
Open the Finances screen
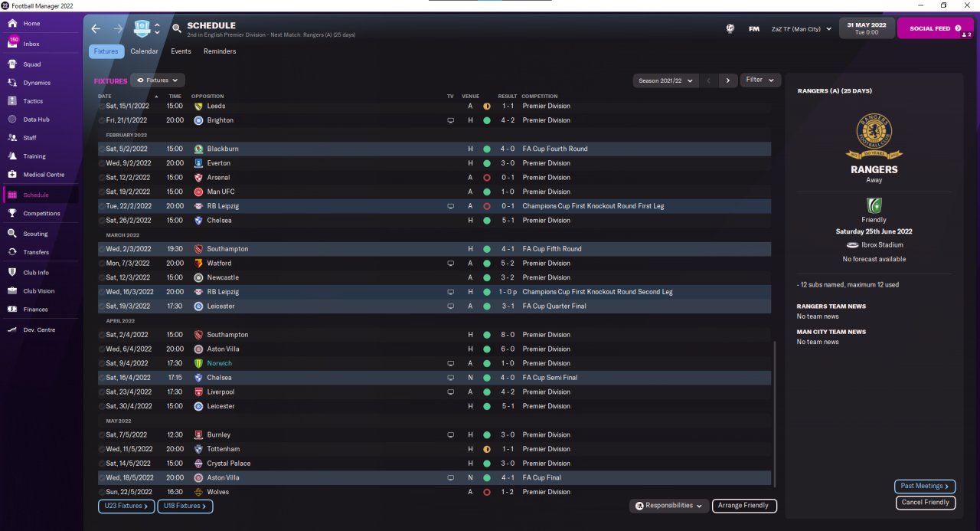pos(40,310)
